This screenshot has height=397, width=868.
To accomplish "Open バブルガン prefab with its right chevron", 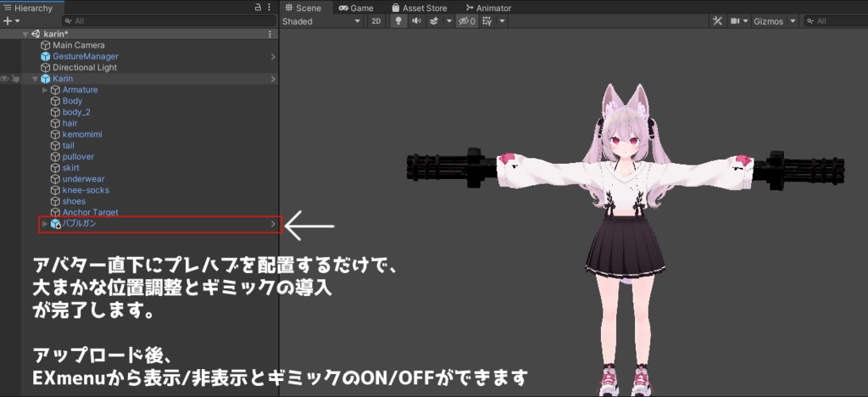I will [273, 224].
